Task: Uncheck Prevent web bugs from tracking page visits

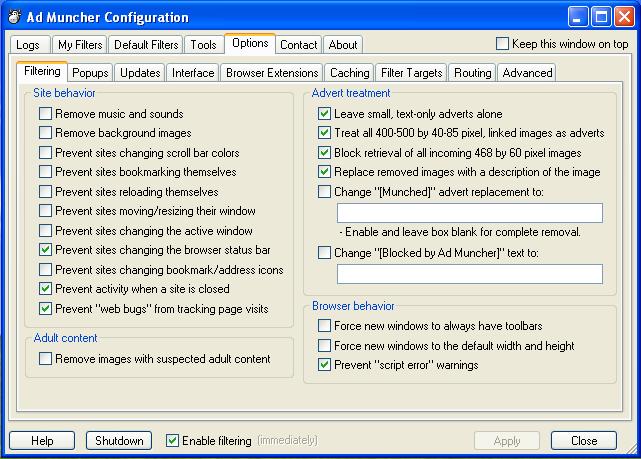Action: pyautogui.click(x=45, y=309)
